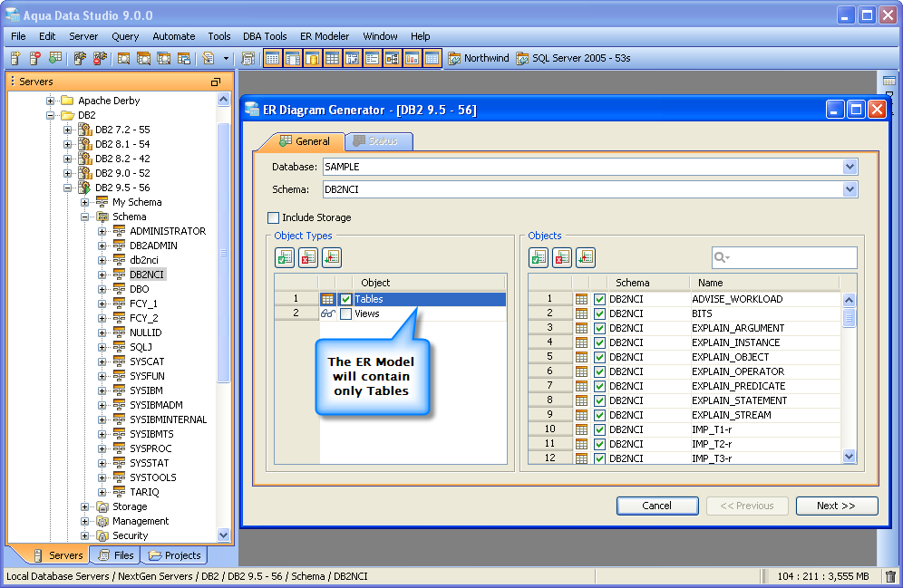The height and width of the screenshot is (588, 903).
Task: Uncheck the IMP_T1-r table checkbox
Action: pos(599,429)
